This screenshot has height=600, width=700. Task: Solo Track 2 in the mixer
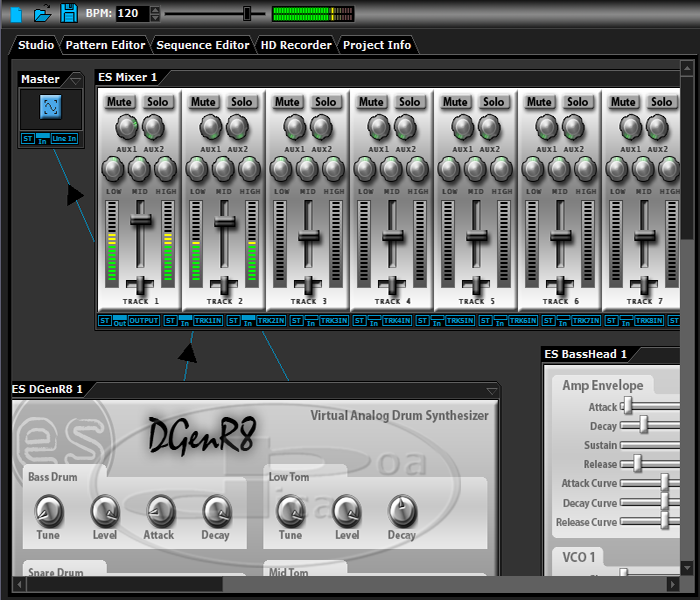[x=242, y=101]
